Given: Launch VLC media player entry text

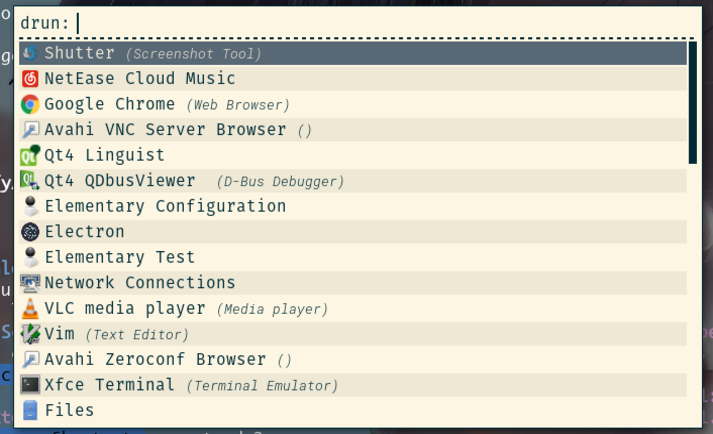Looking at the screenshot, I should 125,308.
